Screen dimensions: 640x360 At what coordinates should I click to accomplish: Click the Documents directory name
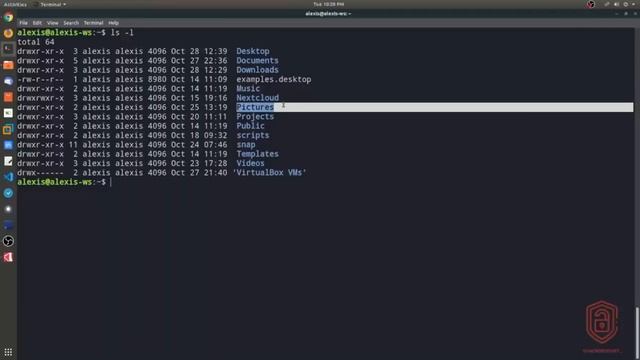click(257, 60)
